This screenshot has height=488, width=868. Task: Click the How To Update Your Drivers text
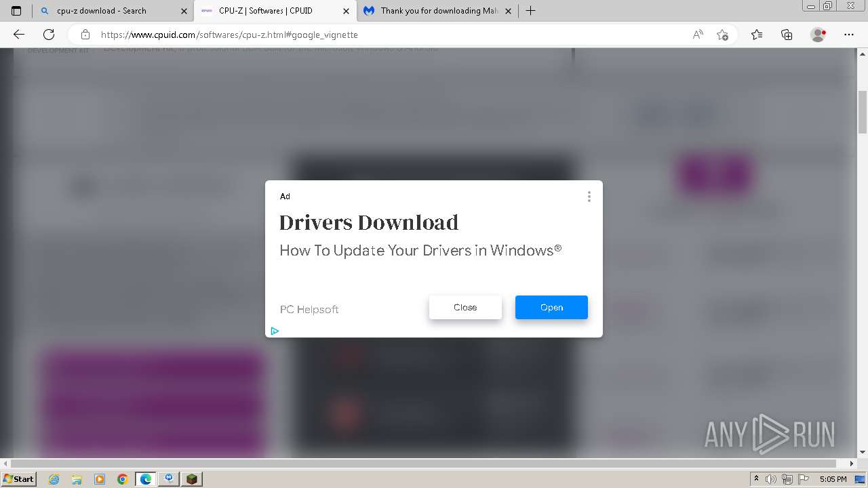click(x=420, y=250)
